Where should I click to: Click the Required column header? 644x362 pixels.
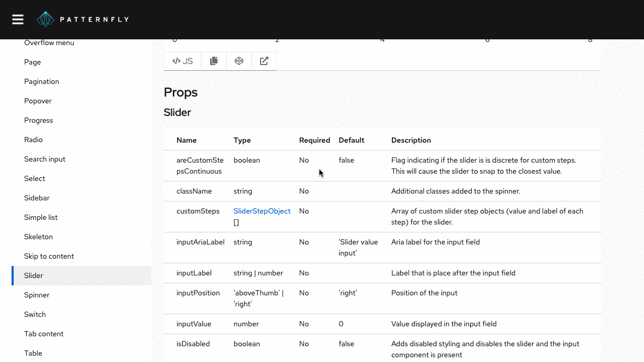[x=315, y=140]
